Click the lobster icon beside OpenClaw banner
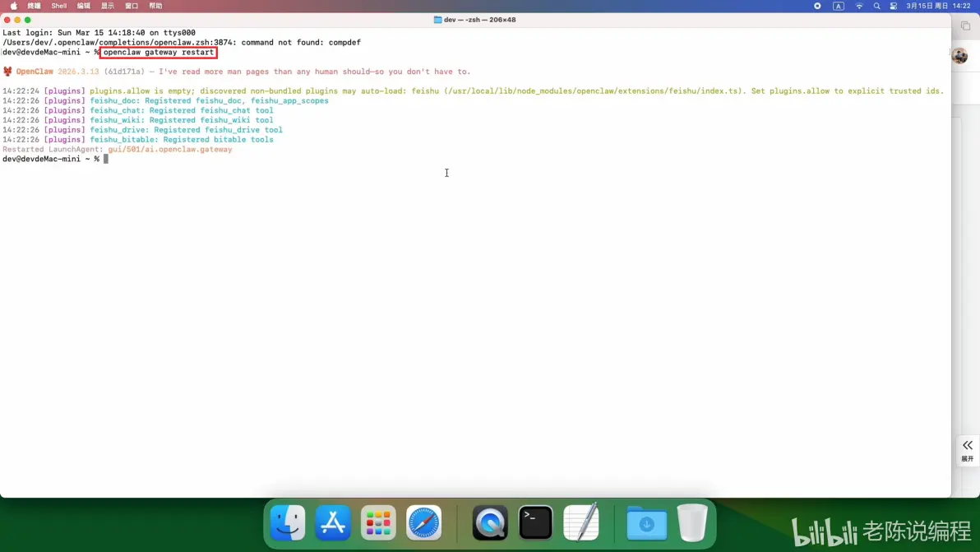 [x=7, y=72]
